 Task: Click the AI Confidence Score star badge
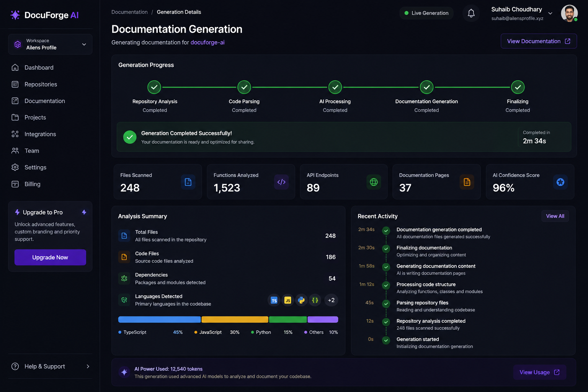[x=560, y=182]
